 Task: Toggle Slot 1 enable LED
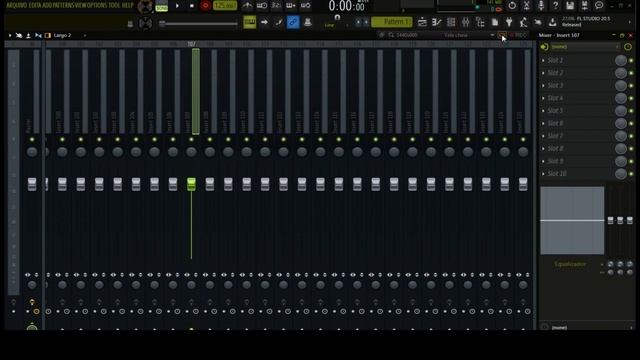tap(631, 60)
